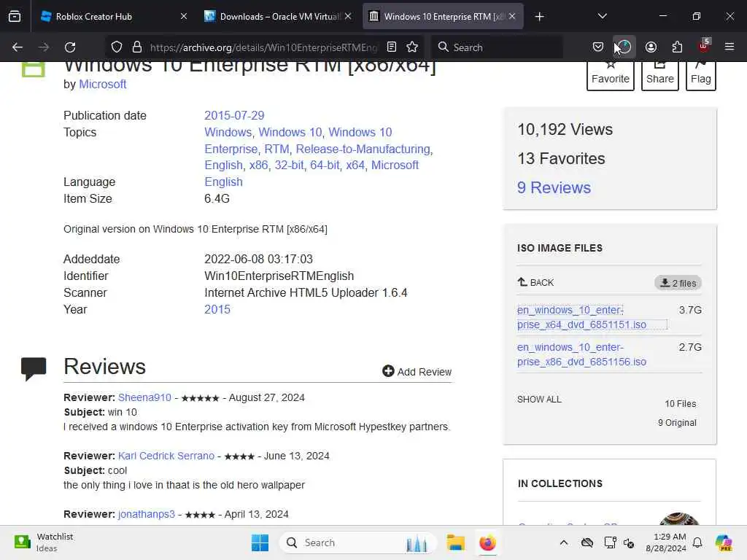Screen dimensions: 747x560
Task: Click the muted volume tray icon
Action: [629, 542]
